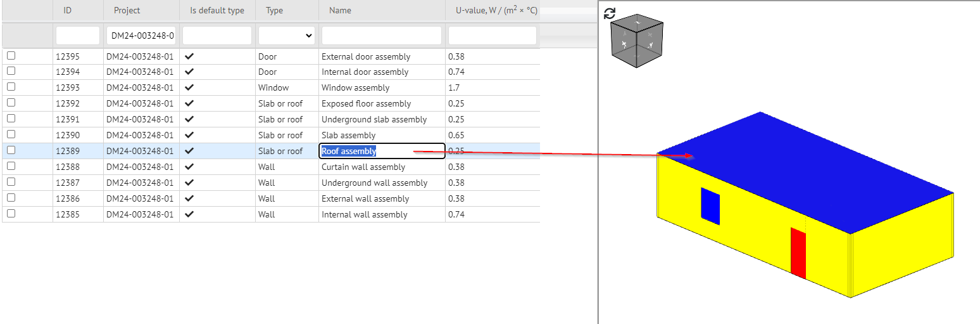Click the default type checkmark for row 12395
The height and width of the screenshot is (324, 980).
[x=189, y=56]
